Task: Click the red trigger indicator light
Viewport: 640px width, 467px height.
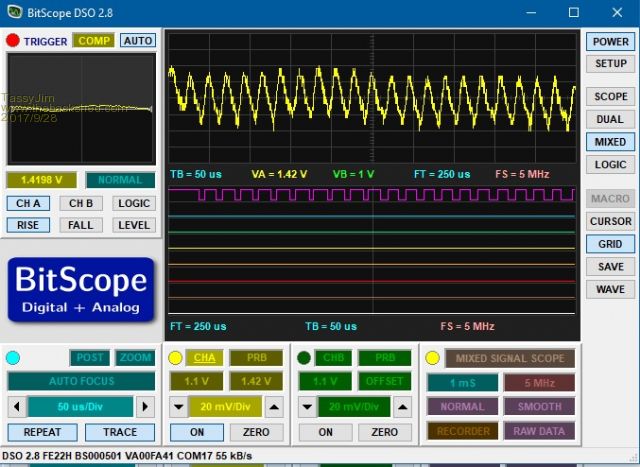Action: [x=13, y=40]
